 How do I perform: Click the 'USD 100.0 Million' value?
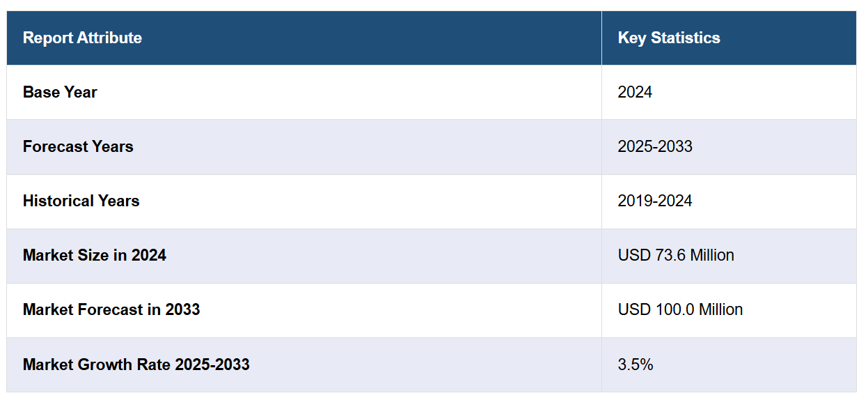pos(680,309)
